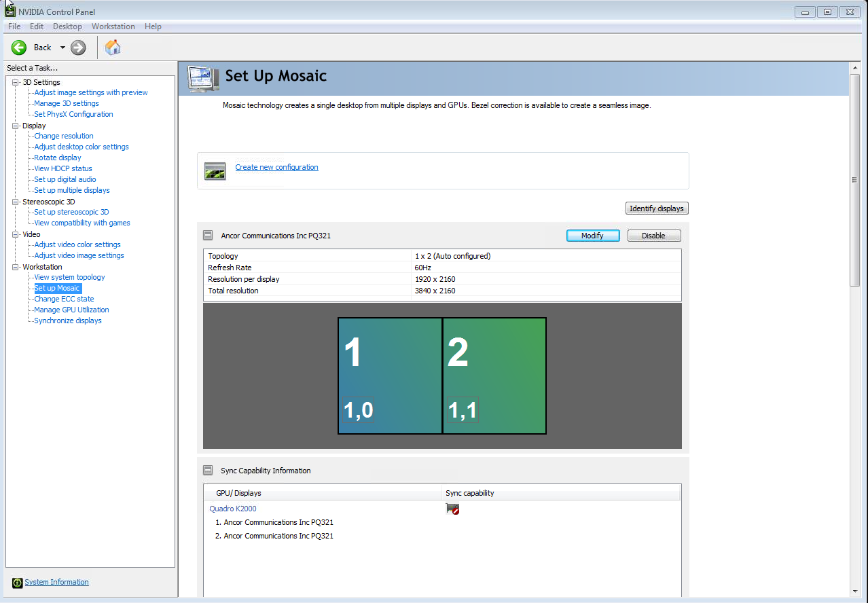Select Change resolution task
The width and height of the screenshot is (868, 603).
pos(64,136)
